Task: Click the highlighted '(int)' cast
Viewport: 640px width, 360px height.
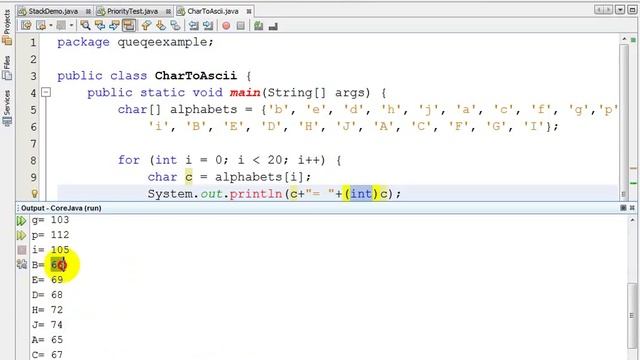Action: click(361, 193)
